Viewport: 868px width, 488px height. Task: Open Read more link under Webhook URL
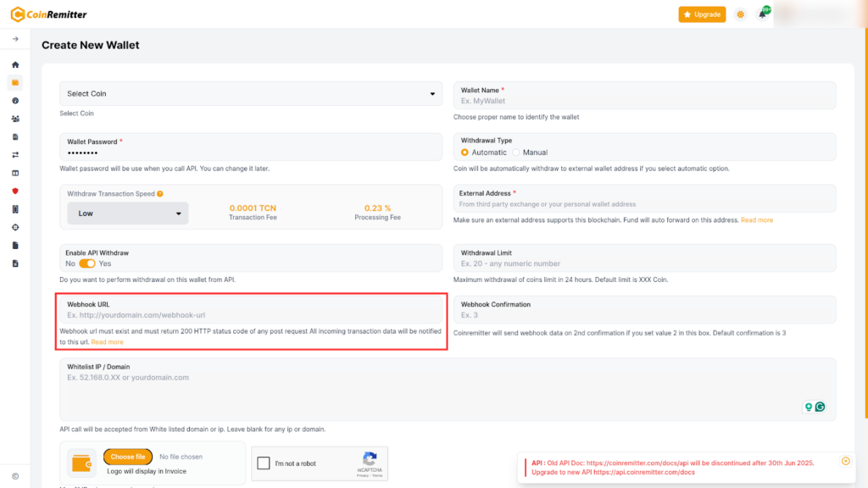coord(108,342)
